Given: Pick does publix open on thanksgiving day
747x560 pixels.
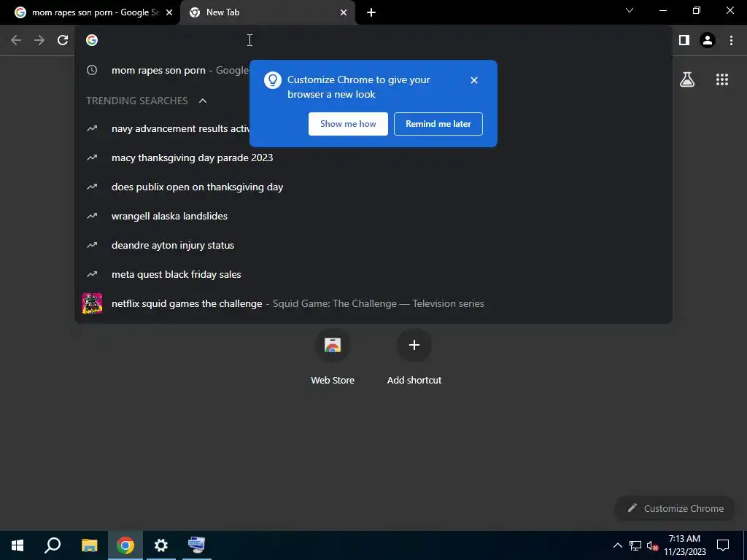Looking at the screenshot, I should pyautogui.click(x=373, y=187).
